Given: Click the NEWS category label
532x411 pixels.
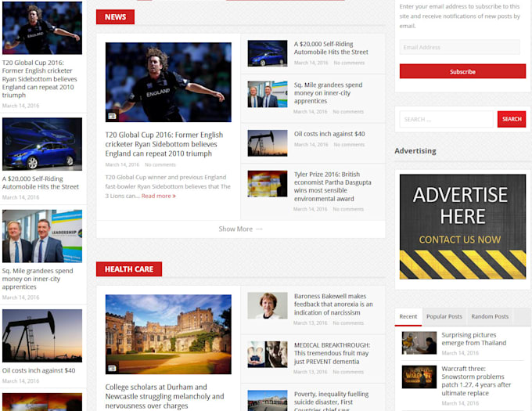Looking at the screenshot, I should [115, 17].
